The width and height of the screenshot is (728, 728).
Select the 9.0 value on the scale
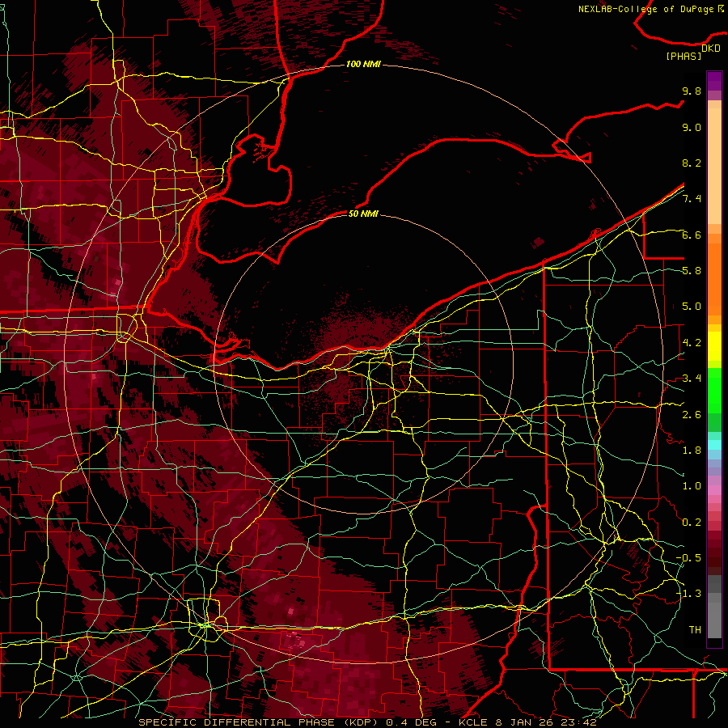[692, 127]
